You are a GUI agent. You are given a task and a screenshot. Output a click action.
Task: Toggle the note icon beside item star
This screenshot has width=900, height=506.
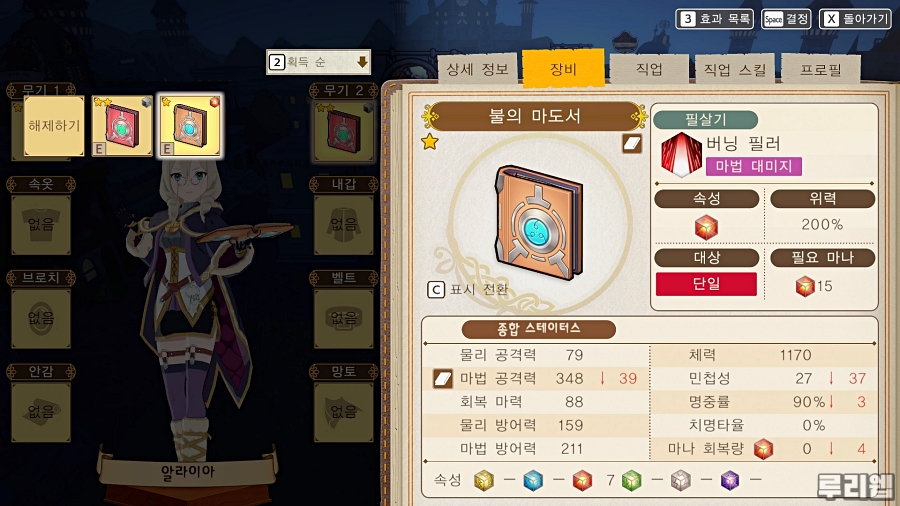click(x=631, y=143)
